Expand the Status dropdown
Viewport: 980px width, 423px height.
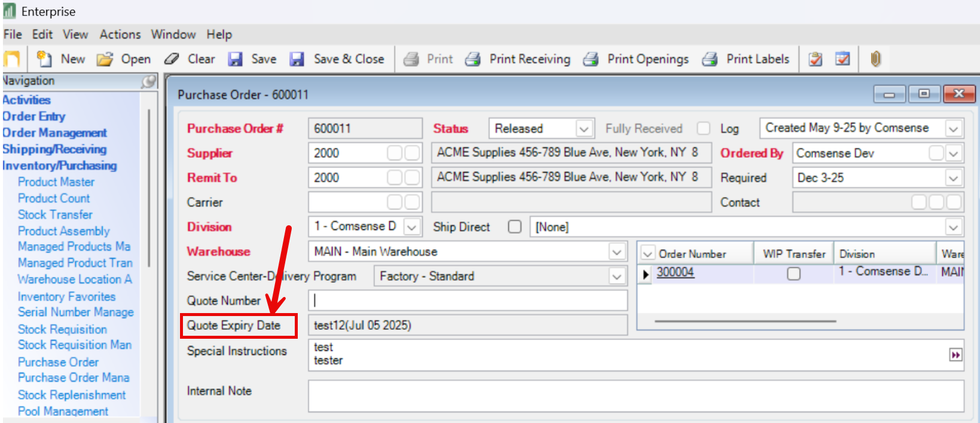click(584, 129)
